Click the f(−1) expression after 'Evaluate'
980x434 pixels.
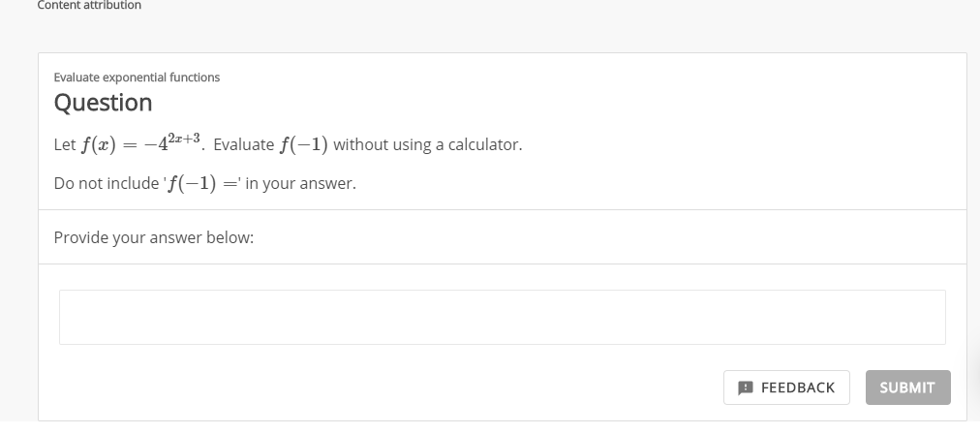(304, 144)
